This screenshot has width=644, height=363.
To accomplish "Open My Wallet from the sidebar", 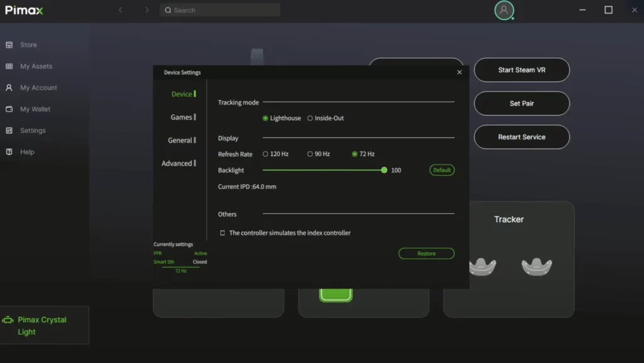I will [35, 109].
